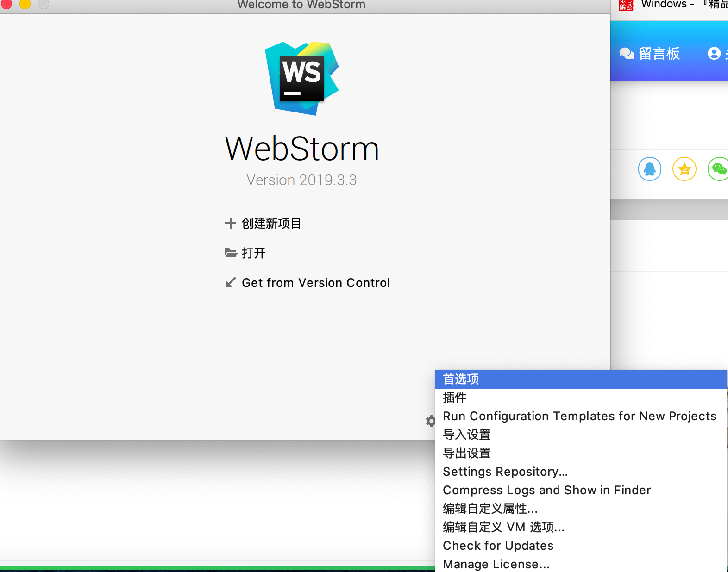The width and height of the screenshot is (728, 572).
Task: Choose 导出设置 menu entry
Action: pyautogui.click(x=581, y=453)
